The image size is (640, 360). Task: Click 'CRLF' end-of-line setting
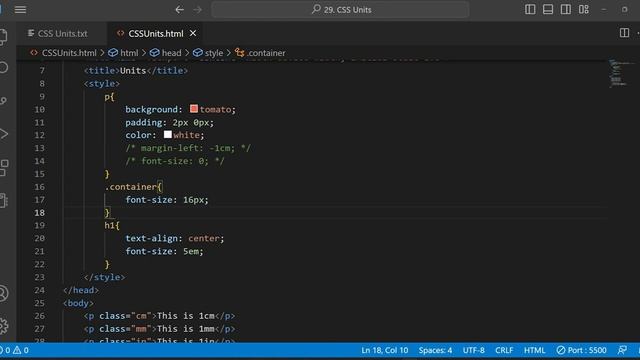pyautogui.click(x=504, y=350)
